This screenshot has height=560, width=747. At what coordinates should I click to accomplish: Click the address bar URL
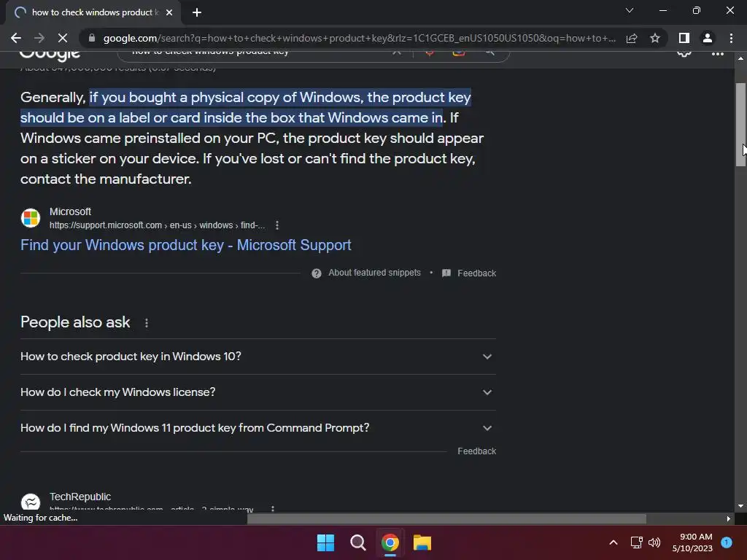(359, 38)
